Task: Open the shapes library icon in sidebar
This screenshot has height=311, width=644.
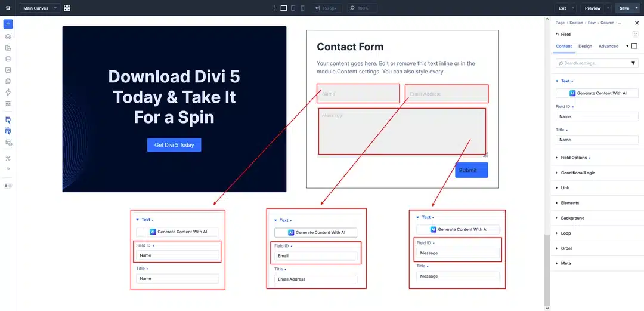Action: pyautogui.click(x=8, y=48)
